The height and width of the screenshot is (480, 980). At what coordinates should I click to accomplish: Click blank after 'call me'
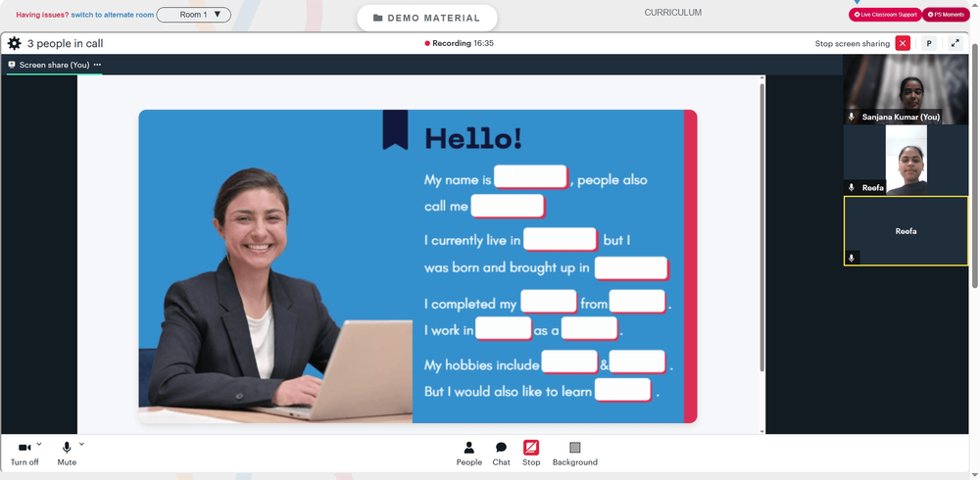click(x=508, y=206)
